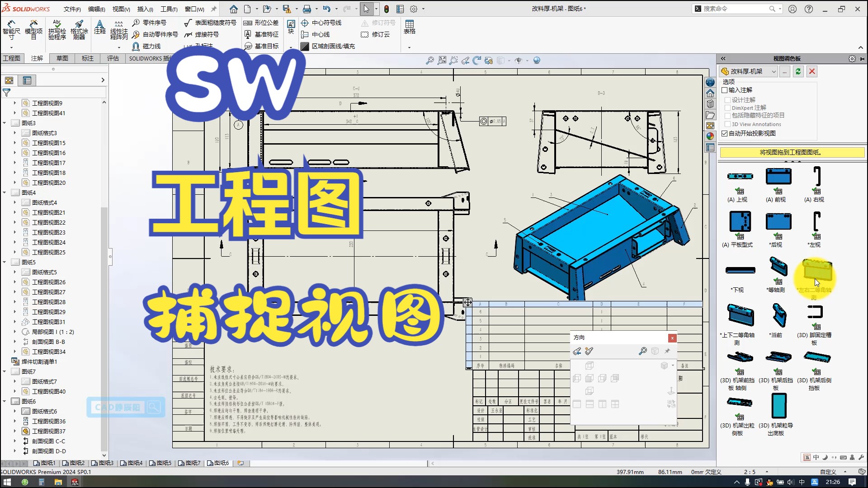Open the Options gear icon
The width and height of the screenshot is (868, 488).
[414, 9]
